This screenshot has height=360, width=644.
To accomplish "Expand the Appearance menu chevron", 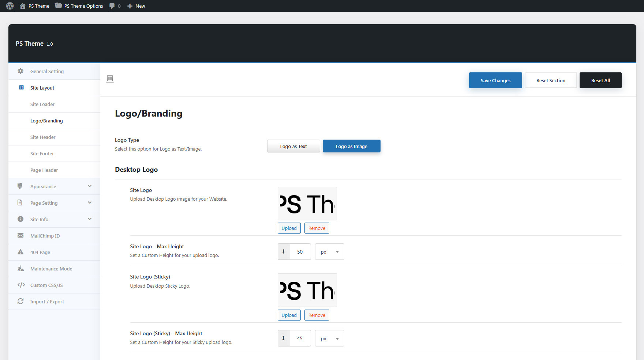I will [90, 186].
